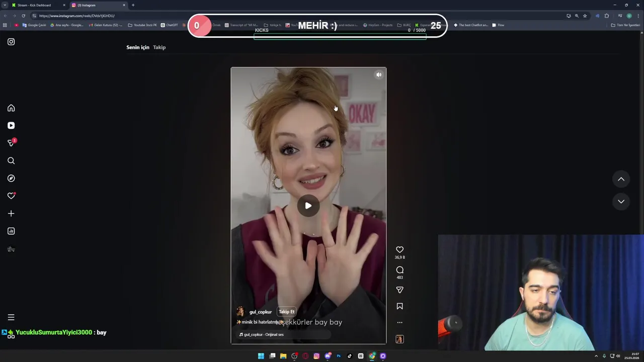Viewport: 644px width, 362px height.
Task: Share the reel via send icon
Action: [x=399, y=290]
